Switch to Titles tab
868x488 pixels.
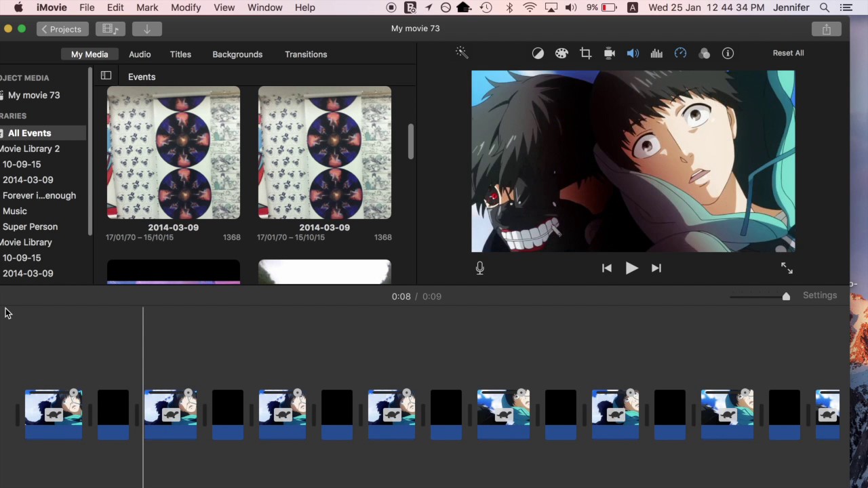click(180, 54)
